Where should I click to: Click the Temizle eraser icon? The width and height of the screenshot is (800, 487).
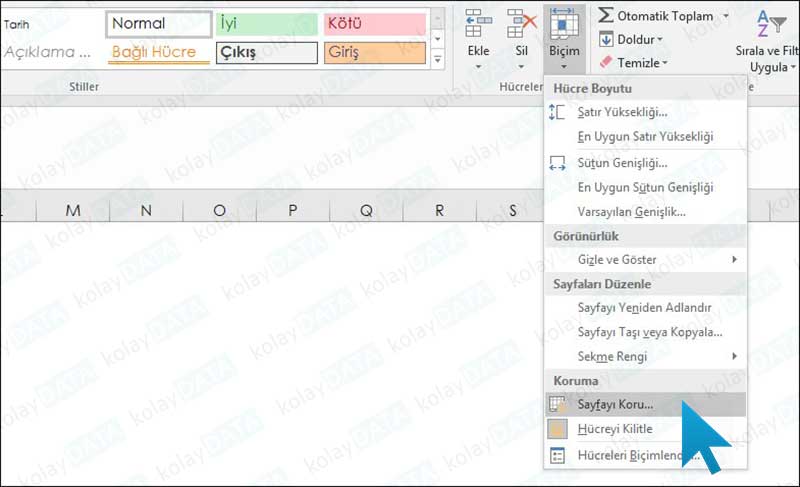[606, 63]
